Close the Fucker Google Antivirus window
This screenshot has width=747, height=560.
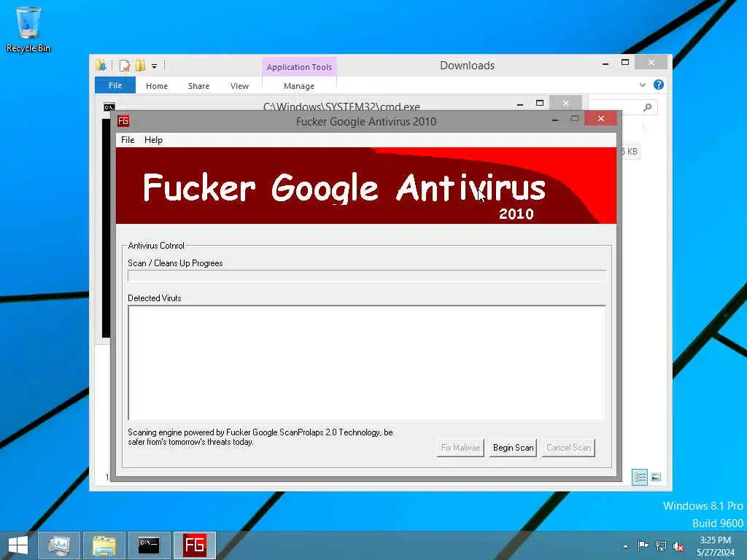click(601, 119)
